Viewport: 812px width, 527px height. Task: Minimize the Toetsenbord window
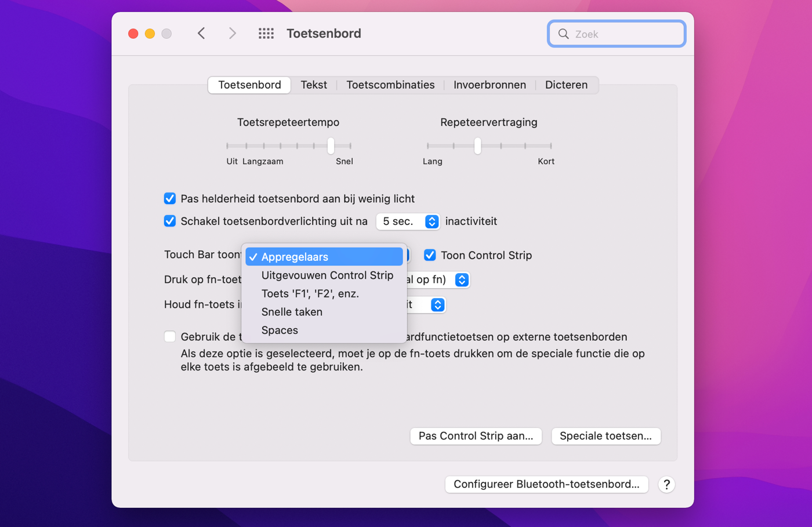coord(150,34)
